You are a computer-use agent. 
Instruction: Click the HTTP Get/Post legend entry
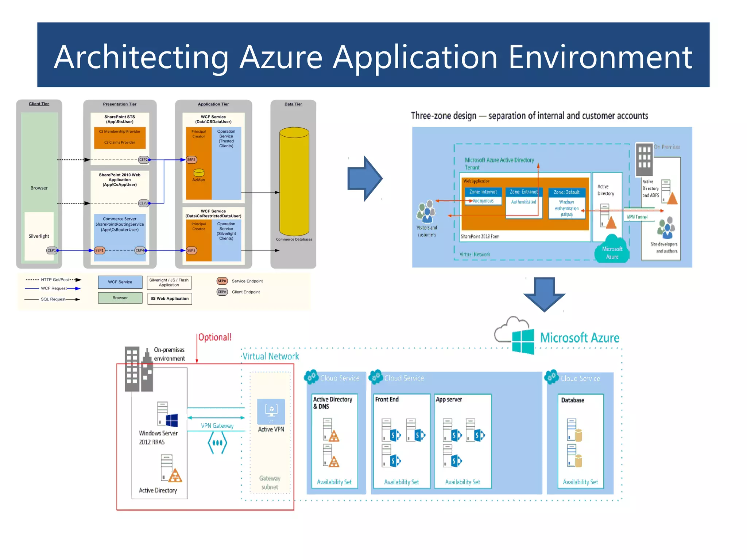click(53, 280)
